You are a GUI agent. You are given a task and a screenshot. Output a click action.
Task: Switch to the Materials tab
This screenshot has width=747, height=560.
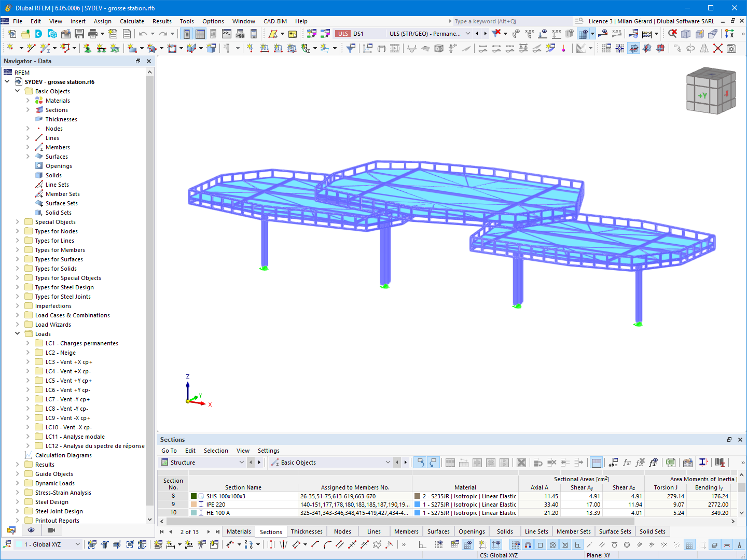point(239,531)
